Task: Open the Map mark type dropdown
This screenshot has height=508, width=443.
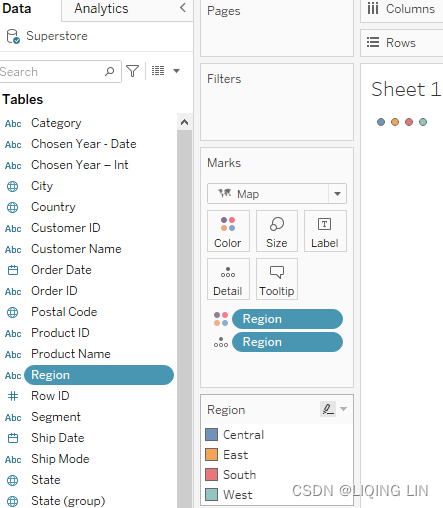Action: click(x=337, y=194)
